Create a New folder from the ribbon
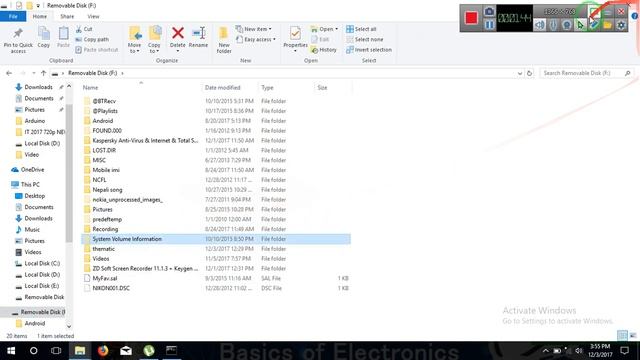 (224, 40)
